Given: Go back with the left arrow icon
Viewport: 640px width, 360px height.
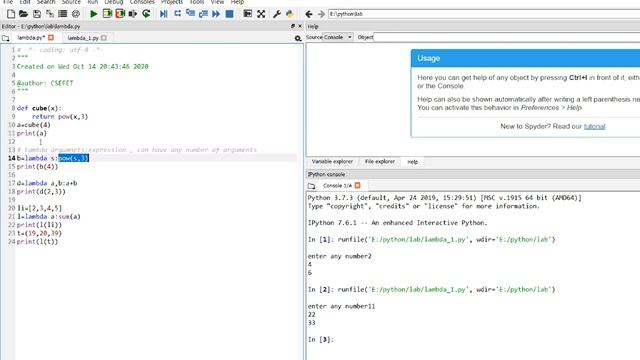Looking at the screenshot, I should coord(309,14).
